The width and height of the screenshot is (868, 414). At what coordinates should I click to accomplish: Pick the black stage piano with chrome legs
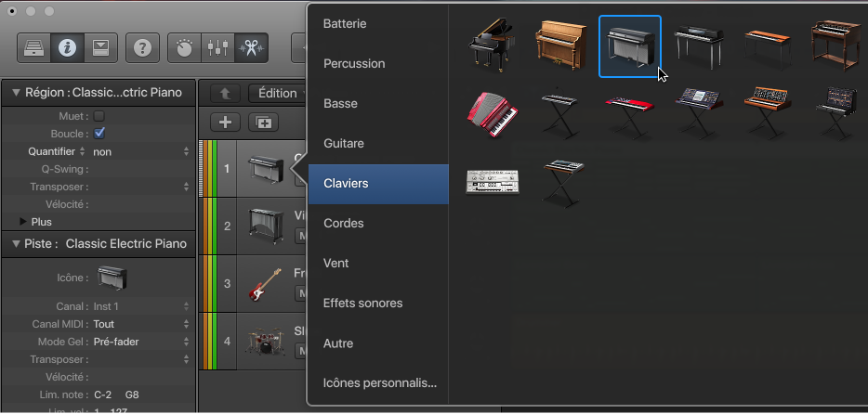699,46
